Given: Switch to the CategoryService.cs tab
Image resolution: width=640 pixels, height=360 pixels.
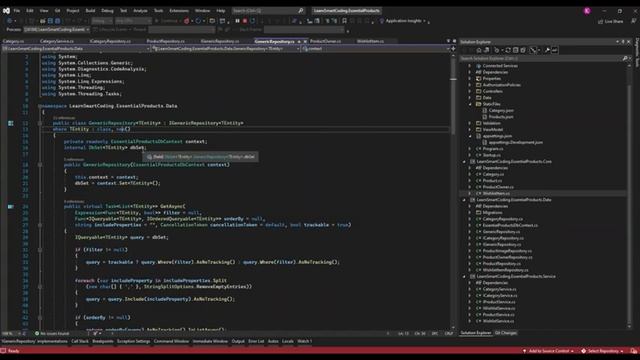Looking at the screenshot, I should [x=57, y=41].
